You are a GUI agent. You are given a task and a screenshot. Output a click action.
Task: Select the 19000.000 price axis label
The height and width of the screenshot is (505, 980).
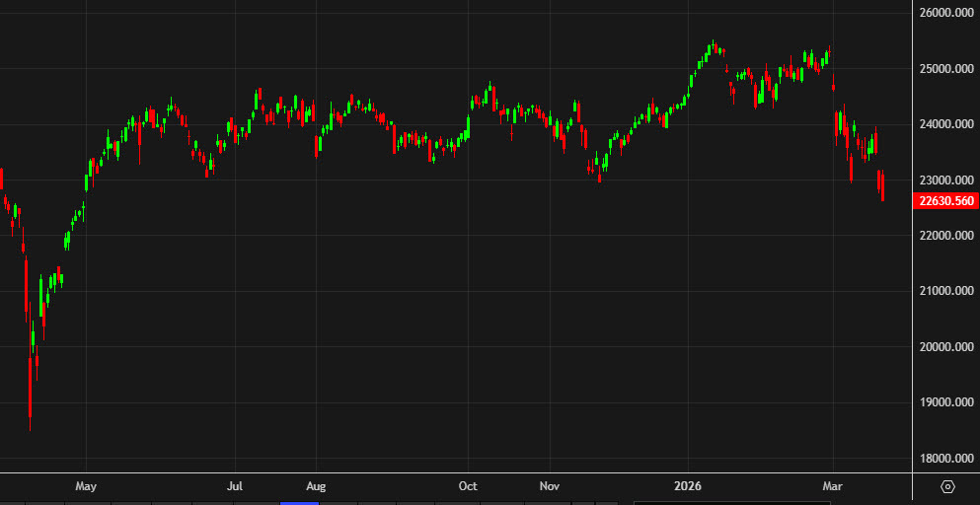tap(946, 401)
